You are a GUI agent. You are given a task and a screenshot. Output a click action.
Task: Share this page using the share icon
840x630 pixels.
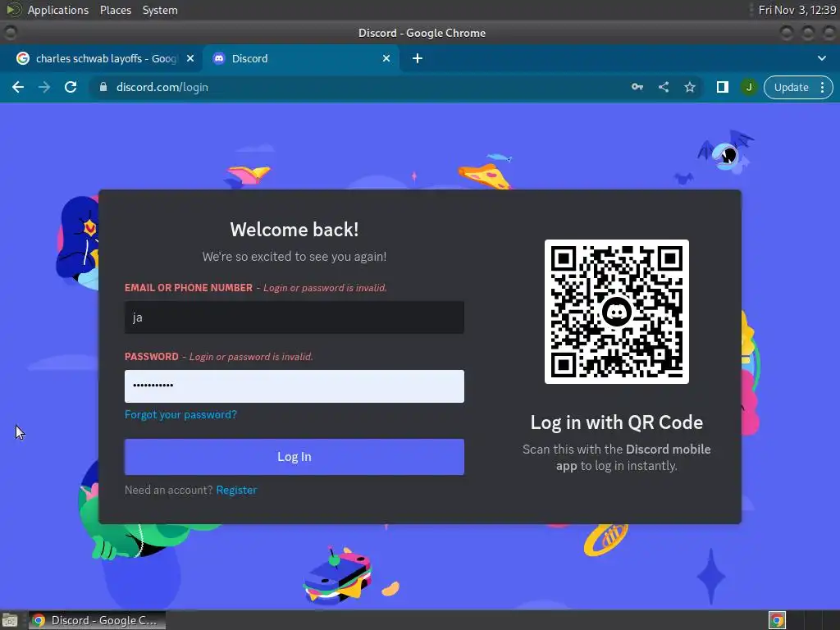pyautogui.click(x=663, y=87)
